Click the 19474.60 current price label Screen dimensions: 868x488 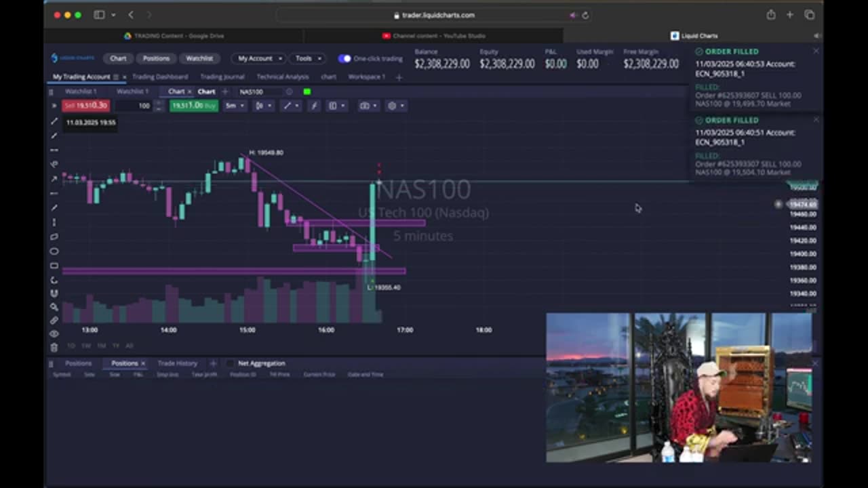tap(803, 204)
